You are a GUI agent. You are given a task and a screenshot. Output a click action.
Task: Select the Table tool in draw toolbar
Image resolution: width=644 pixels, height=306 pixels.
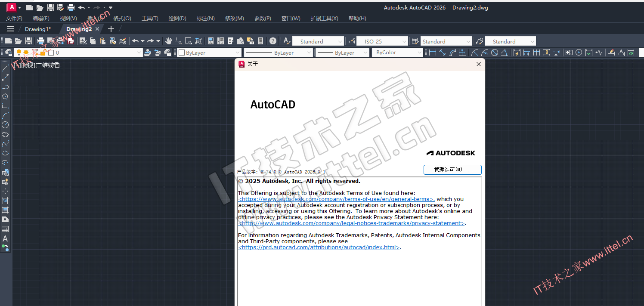pos(5,229)
